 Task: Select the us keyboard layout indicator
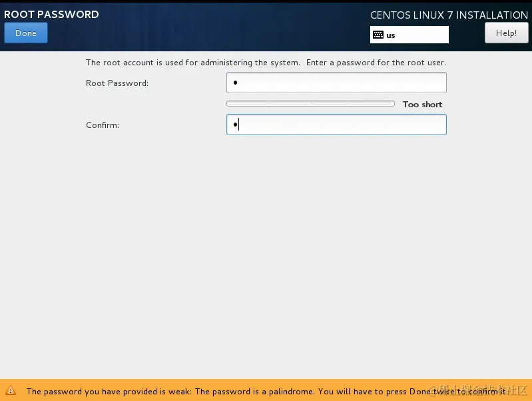(409, 35)
